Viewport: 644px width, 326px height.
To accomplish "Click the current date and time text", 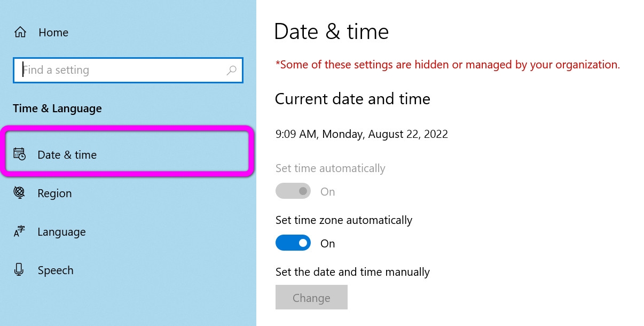I will [x=361, y=134].
